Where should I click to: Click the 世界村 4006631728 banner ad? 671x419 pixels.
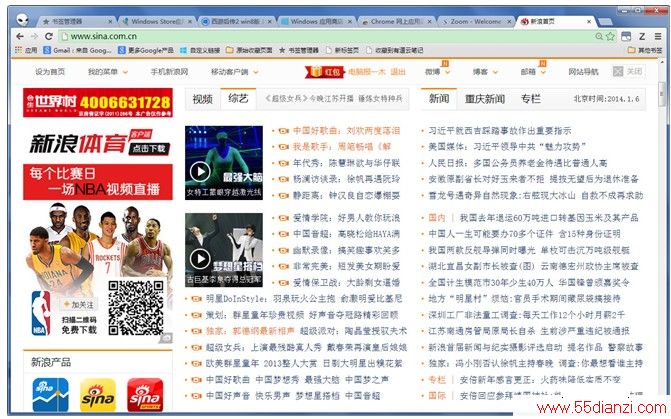coord(98,103)
